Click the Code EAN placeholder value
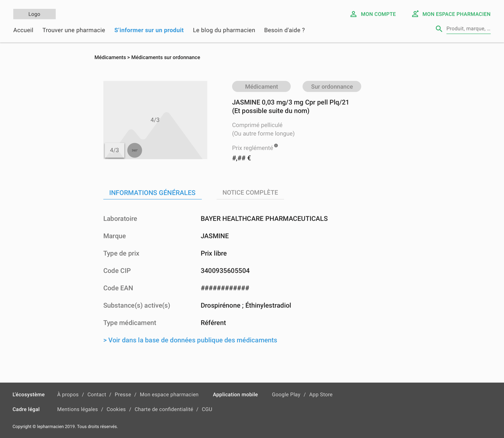 tap(225, 288)
